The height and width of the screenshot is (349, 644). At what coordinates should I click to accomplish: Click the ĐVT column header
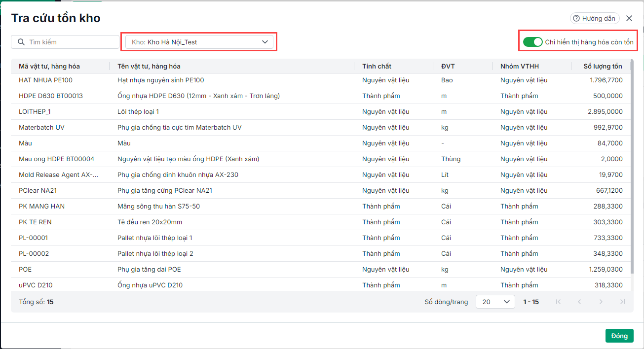click(x=448, y=66)
